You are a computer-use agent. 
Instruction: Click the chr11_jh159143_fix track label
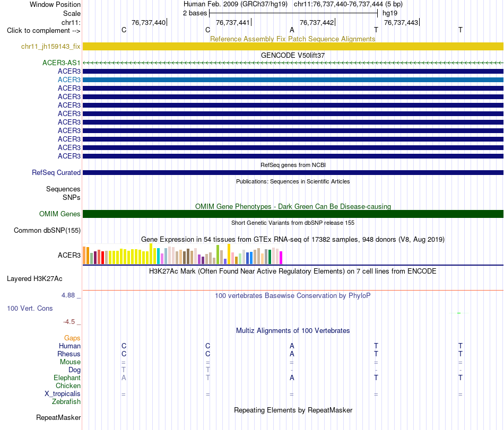[50, 47]
